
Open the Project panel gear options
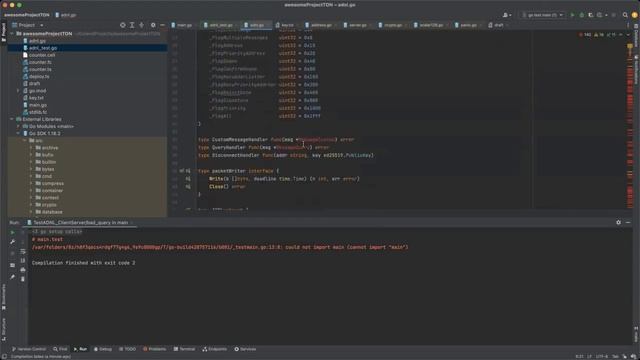click(x=153, y=25)
